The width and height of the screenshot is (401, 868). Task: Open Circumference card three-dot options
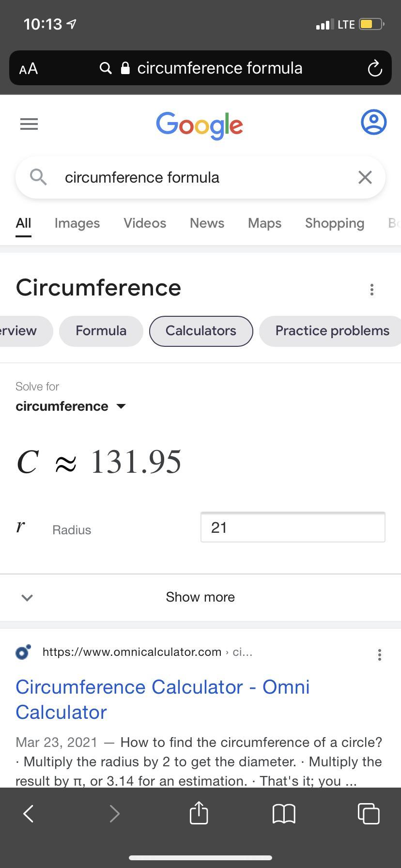pyautogui.click(x=371, y=290)
